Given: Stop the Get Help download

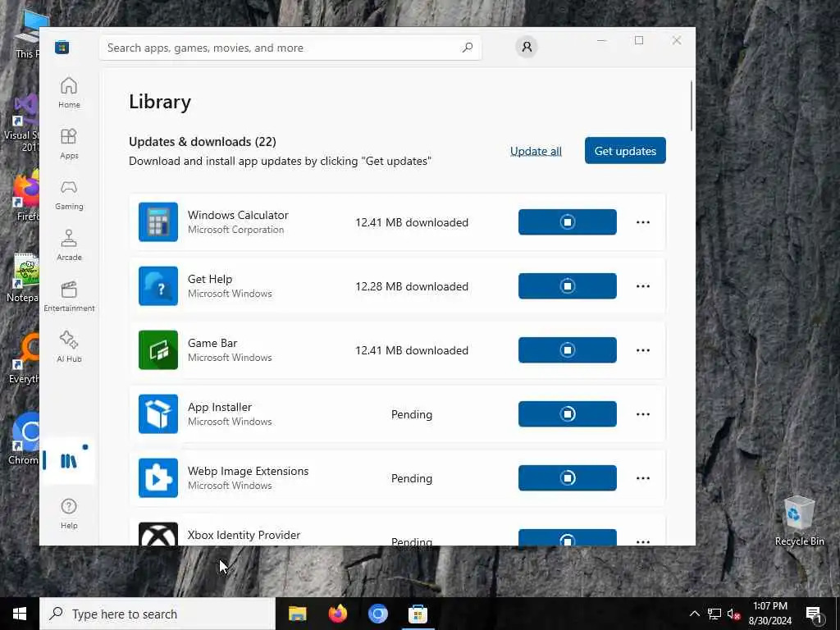Looking at the screenshot, I should click(568, 285).
